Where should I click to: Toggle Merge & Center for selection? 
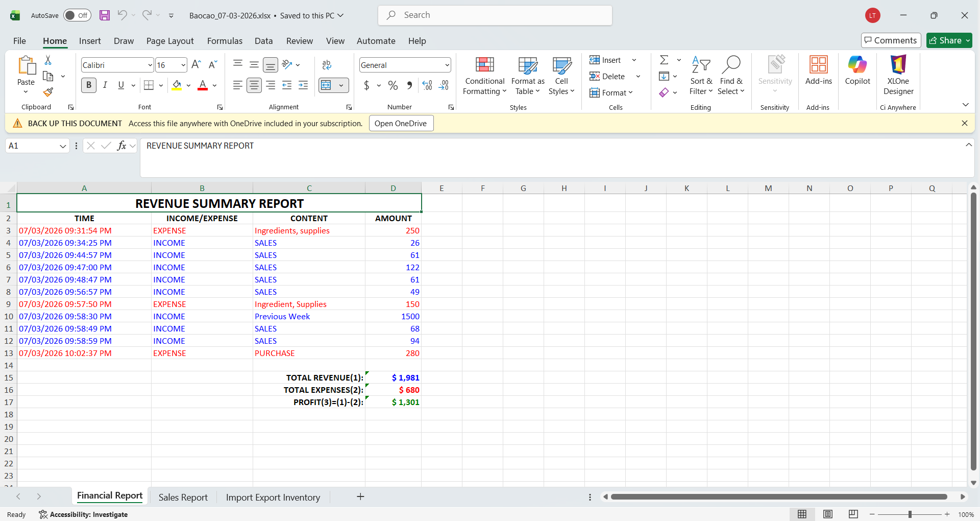327,85
